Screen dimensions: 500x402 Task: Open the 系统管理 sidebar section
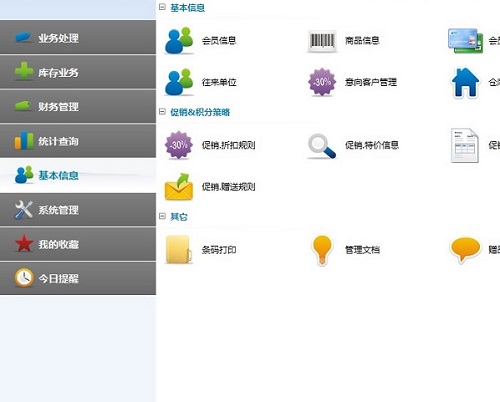click(78, 210)
